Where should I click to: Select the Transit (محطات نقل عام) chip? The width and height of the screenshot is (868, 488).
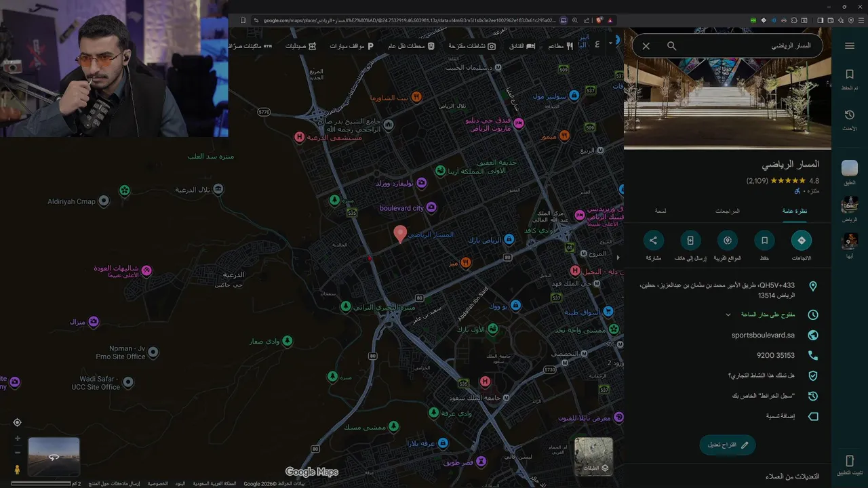[x=411, y=45]
